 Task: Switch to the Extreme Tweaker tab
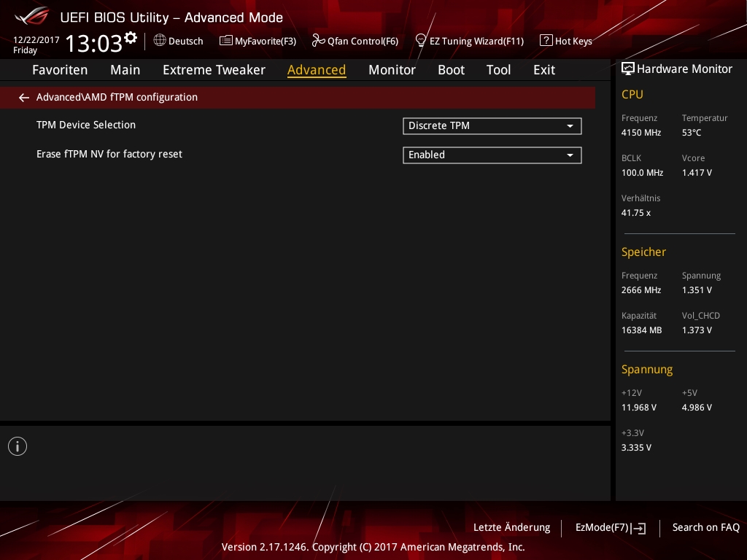click(214, 70)
